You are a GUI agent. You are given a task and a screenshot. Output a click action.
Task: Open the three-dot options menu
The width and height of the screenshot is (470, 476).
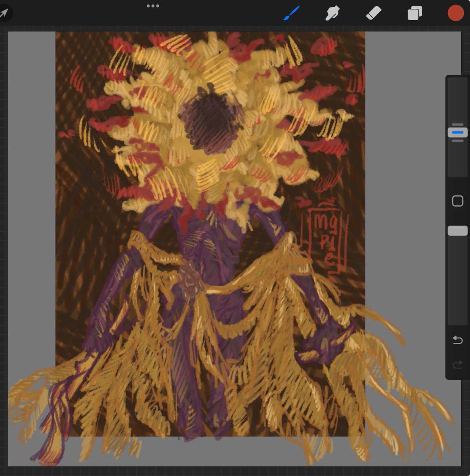(153, 6)
